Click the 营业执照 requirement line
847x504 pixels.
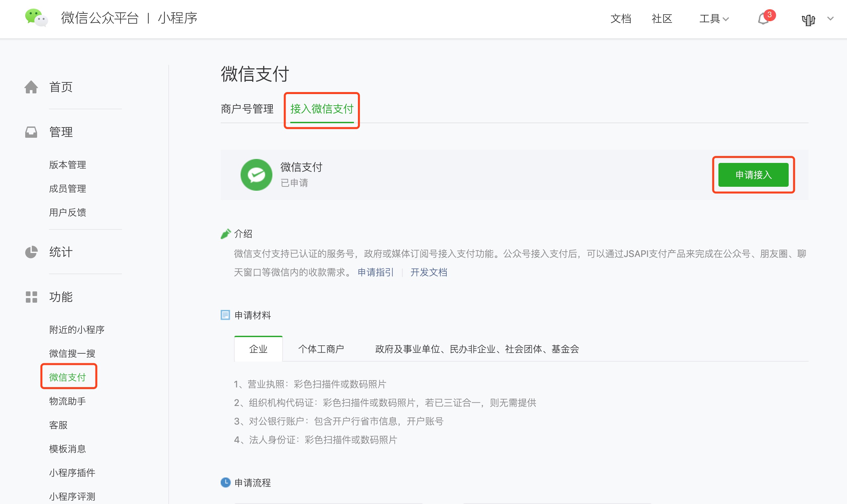[310, 384]
